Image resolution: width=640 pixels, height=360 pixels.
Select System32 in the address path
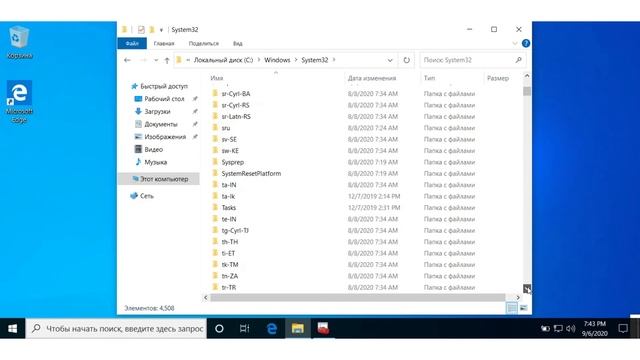(x=315, y=60)
